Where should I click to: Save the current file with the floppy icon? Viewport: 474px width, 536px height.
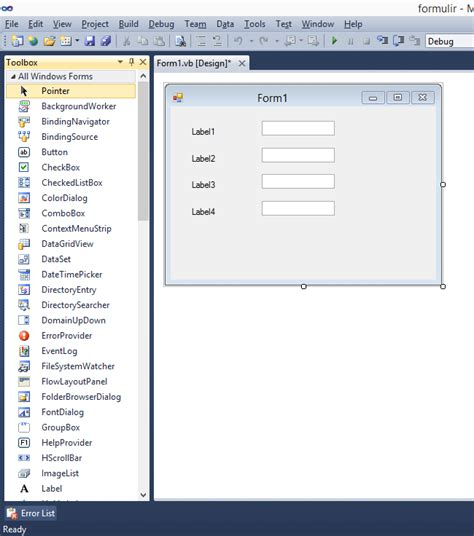(90, 41)
